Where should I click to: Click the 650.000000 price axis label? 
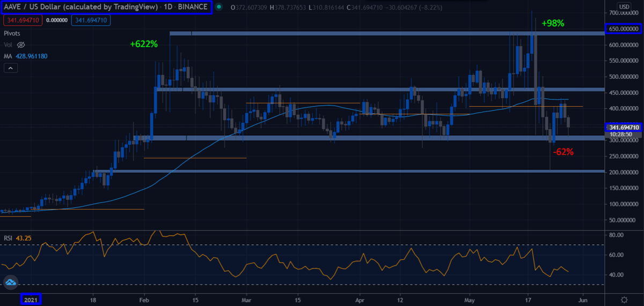pyautogui.click(x=624, y=29)
